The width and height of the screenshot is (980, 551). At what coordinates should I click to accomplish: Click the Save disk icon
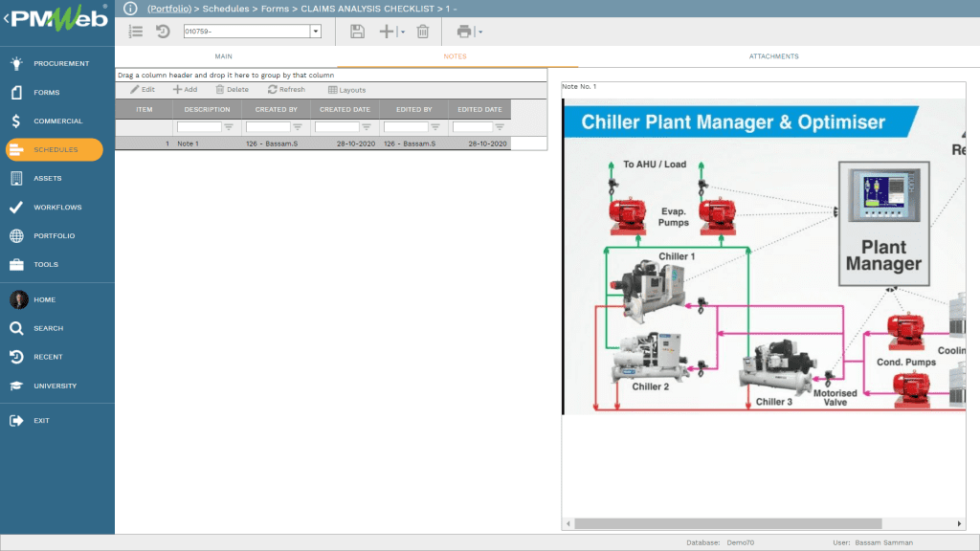pos(357,32)
